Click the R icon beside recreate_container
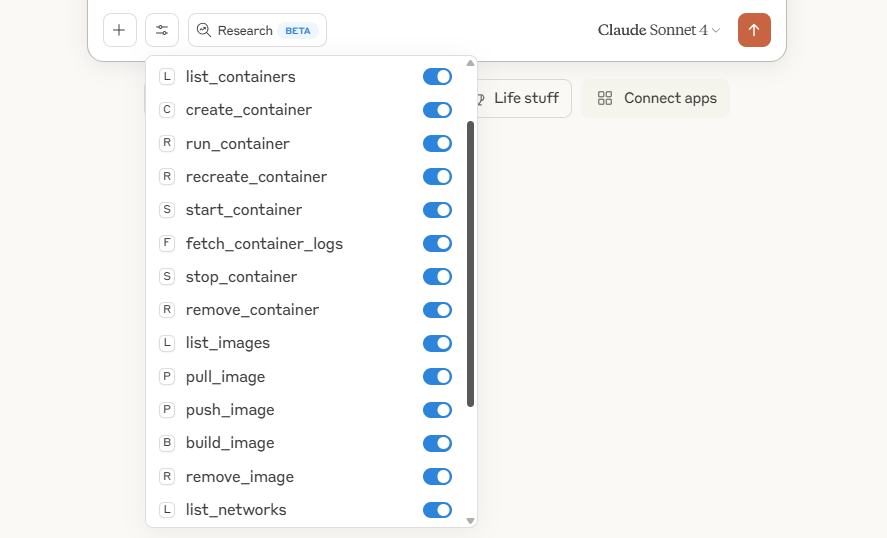Screen dimensions: 887x538 [x=167, y=177]
